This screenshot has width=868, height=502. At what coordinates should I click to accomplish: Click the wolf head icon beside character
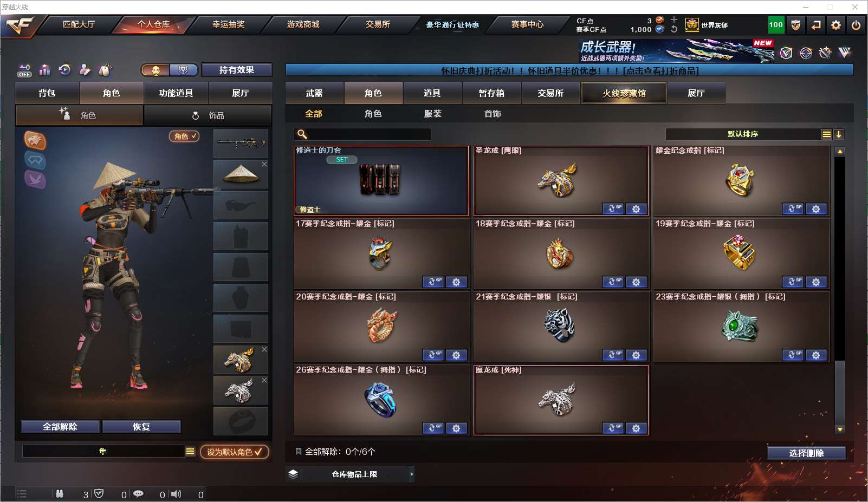(x=35, y=141)
